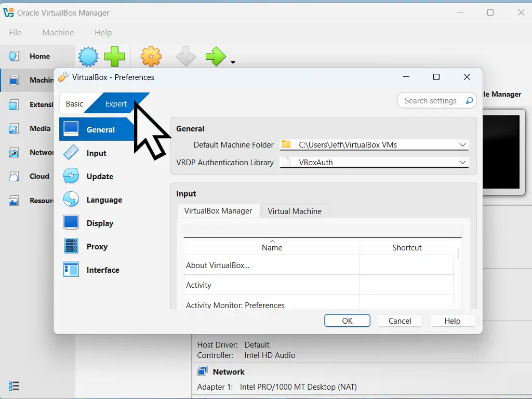This screenshot has height=399, width=532.
Task: Click the Search settings field
Action: 431,101
